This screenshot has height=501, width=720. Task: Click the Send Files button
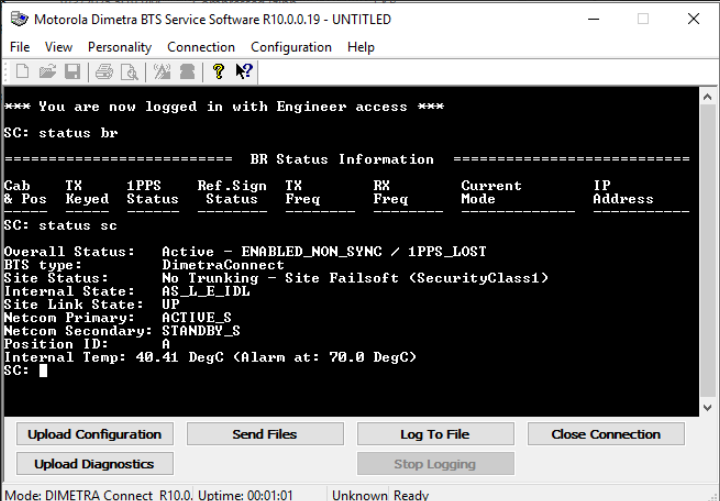(x=265, y=434)
